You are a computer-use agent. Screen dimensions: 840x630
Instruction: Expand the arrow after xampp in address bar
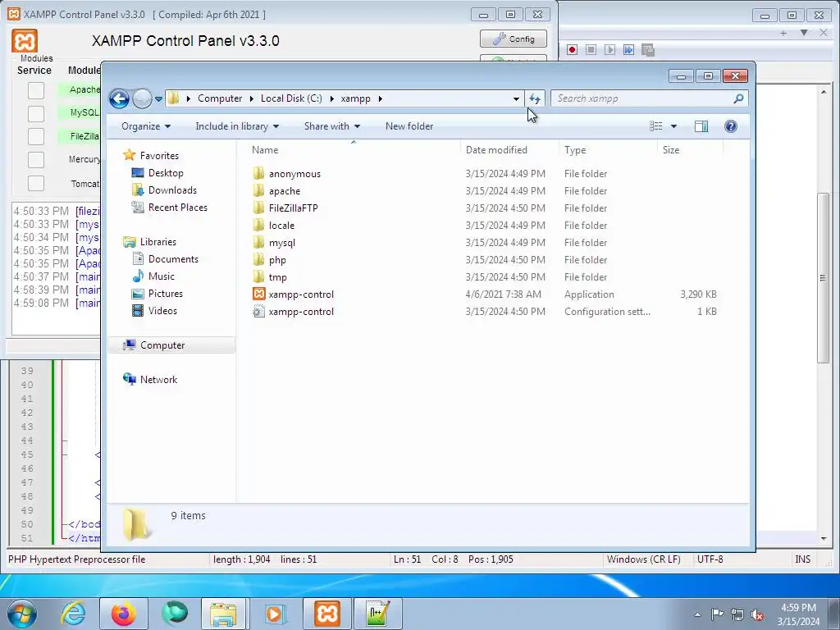(x=381, y=98)
